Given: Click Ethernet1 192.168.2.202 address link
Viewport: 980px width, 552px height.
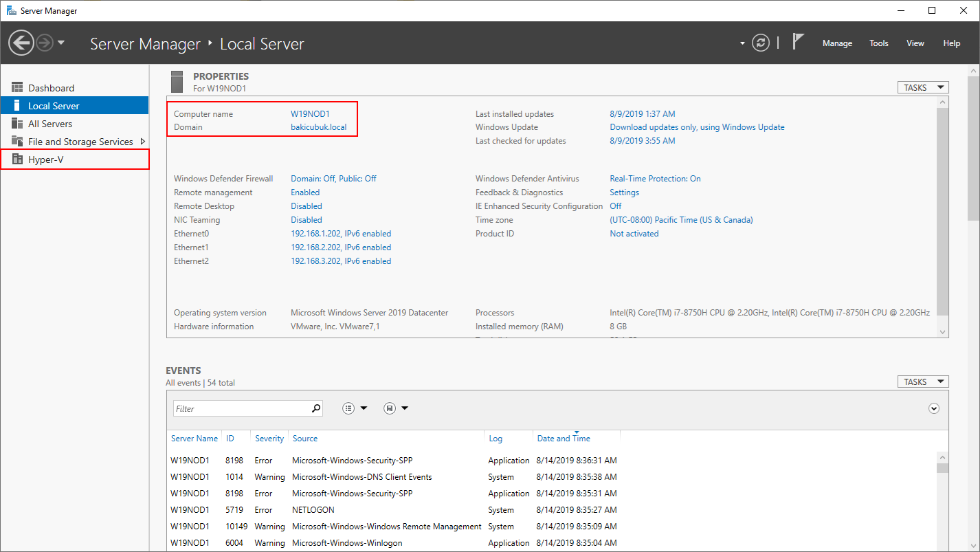Looking at the screenshot, I should (x=341, y=247).
